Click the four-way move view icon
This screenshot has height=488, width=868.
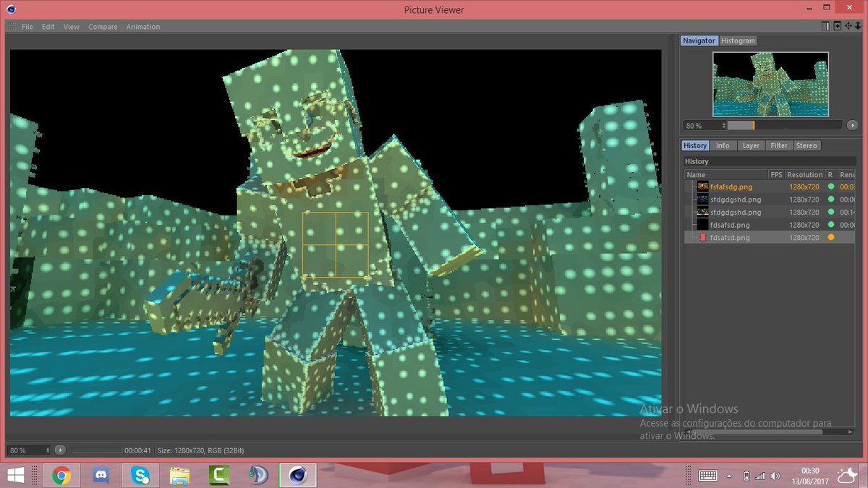click(848, 26)
